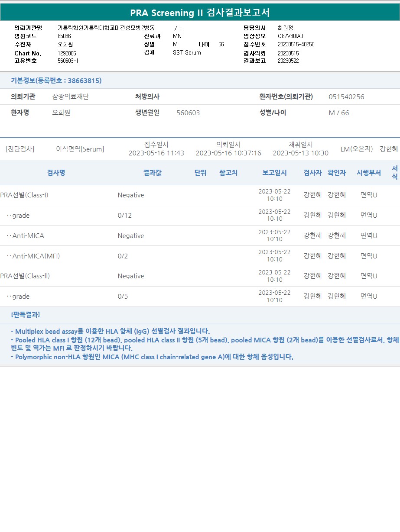
Task: Click the 이식면역[Serum] category label
Action: pos(80,149)
